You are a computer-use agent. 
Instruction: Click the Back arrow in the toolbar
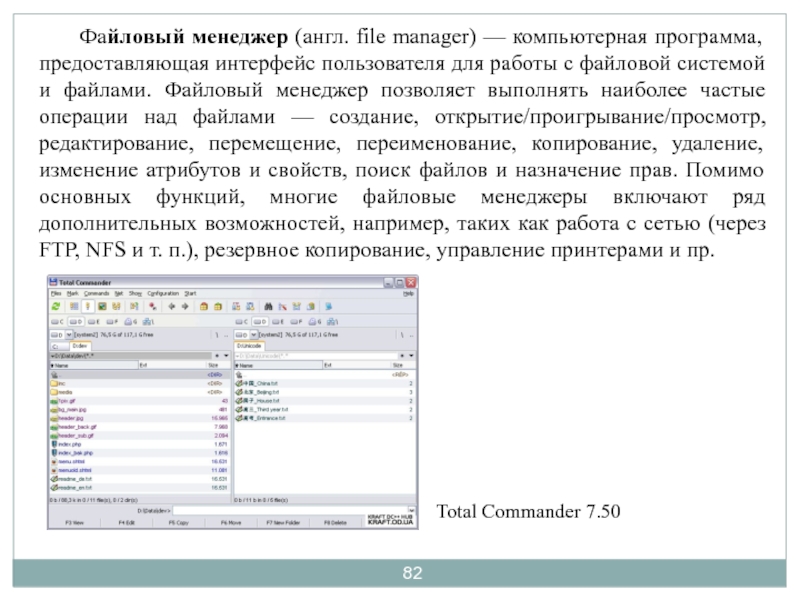[x=169, y=307]
